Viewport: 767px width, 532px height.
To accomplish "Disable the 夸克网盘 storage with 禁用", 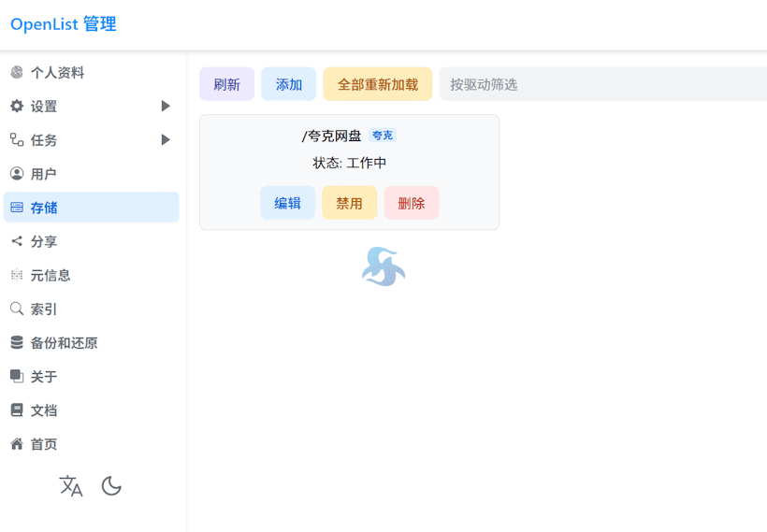I will 349,203.
